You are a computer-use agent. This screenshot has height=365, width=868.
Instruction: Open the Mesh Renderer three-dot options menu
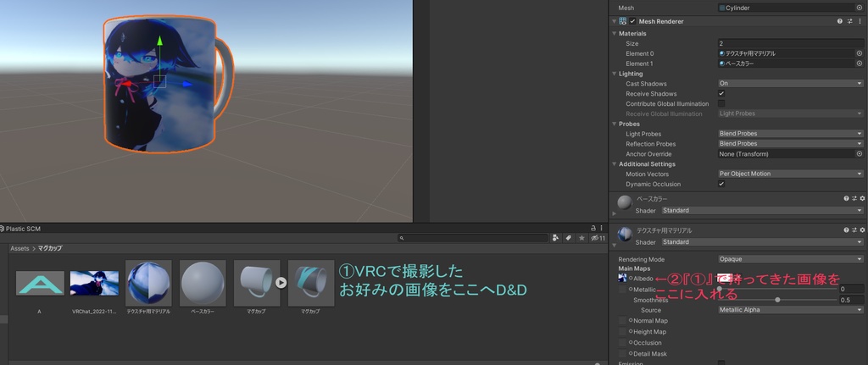(860, 21)
